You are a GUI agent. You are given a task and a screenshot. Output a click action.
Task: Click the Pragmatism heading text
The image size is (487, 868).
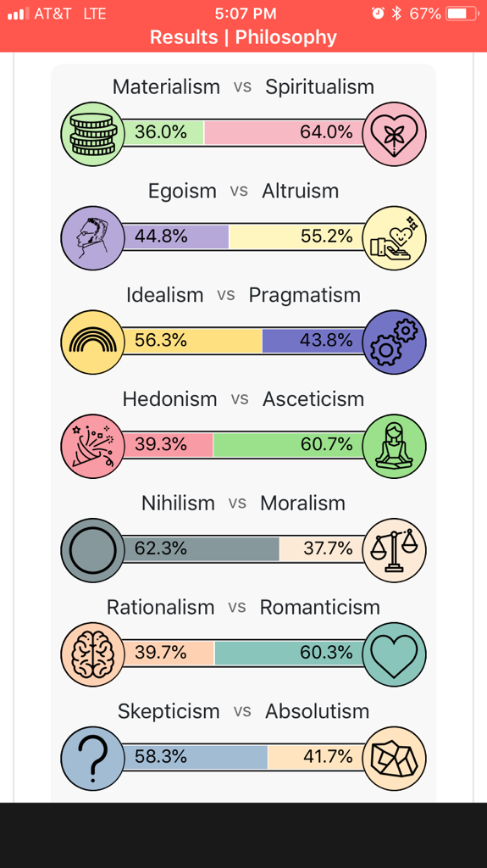[304, 296]
